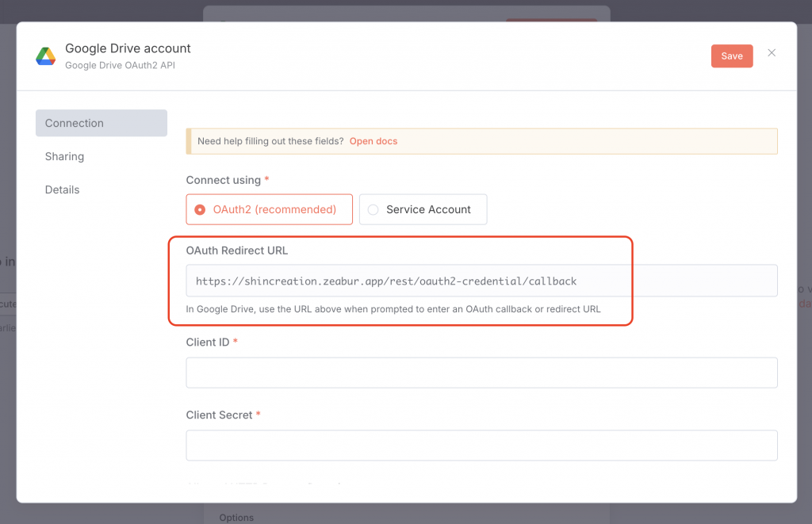Switch to the Sharing tab
The image size is (812, 524).
[64, 156]
